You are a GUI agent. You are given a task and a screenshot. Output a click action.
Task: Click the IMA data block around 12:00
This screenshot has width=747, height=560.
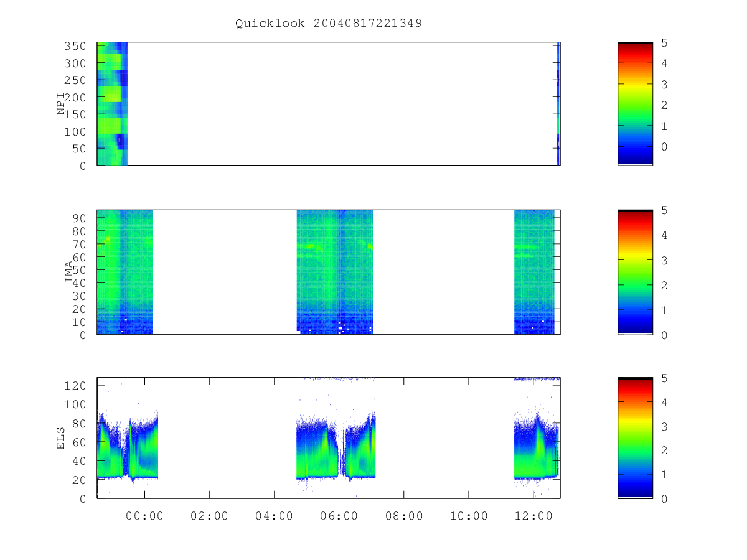click(534, 272)
